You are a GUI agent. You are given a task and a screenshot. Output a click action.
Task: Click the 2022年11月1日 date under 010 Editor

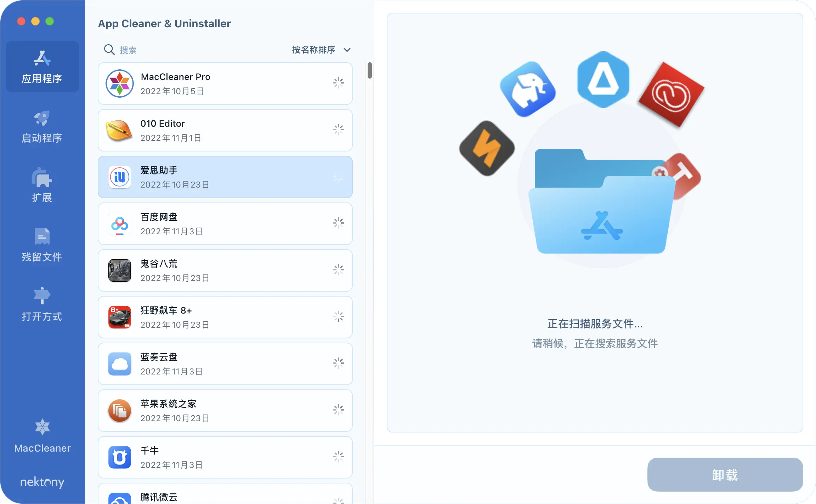(x=171, y=138)
